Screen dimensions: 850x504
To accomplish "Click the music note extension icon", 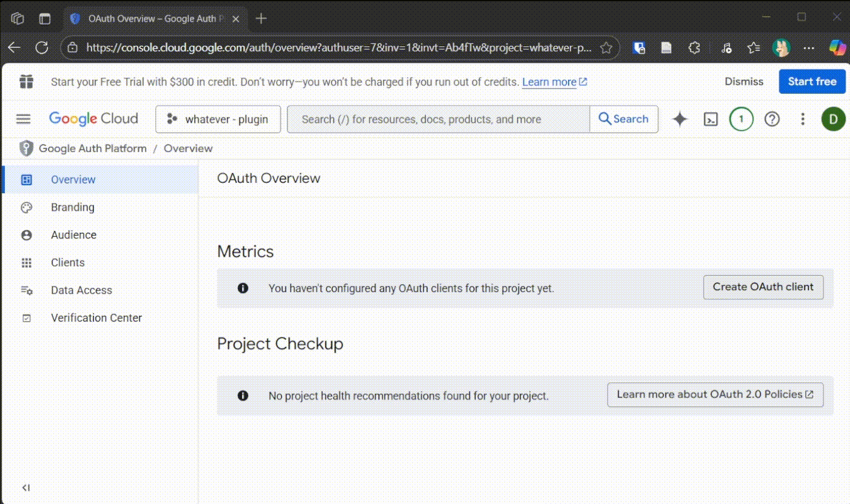I will pyautogui.click(x=726, y=48).
